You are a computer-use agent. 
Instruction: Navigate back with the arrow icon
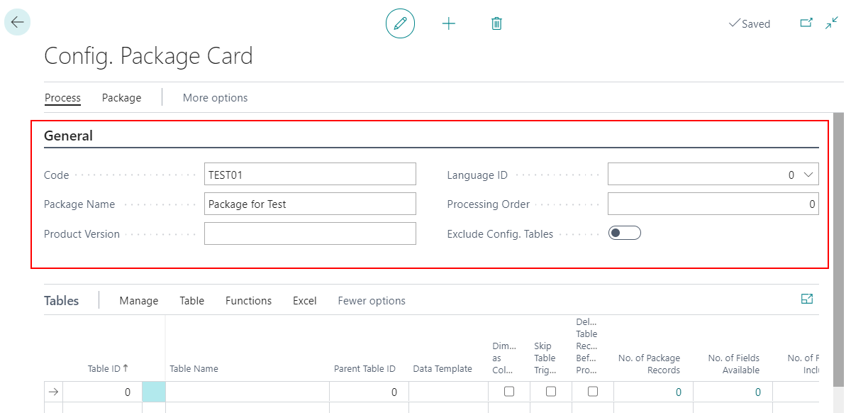16,21
